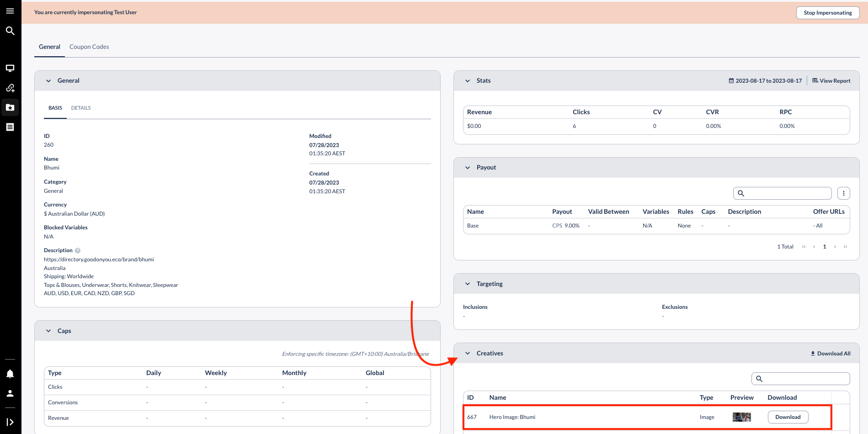Download the Hero Image: Bhumi creative
Screen dimensions: 868x434
point(788,417)
